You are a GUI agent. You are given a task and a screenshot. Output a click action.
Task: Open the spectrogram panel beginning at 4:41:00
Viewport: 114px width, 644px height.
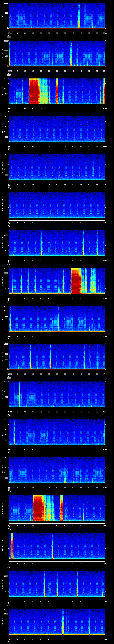57,167
